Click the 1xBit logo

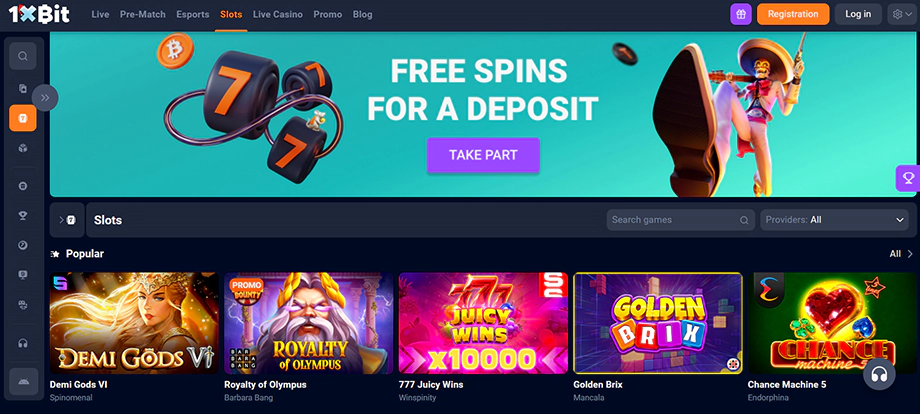pos(39,14)
